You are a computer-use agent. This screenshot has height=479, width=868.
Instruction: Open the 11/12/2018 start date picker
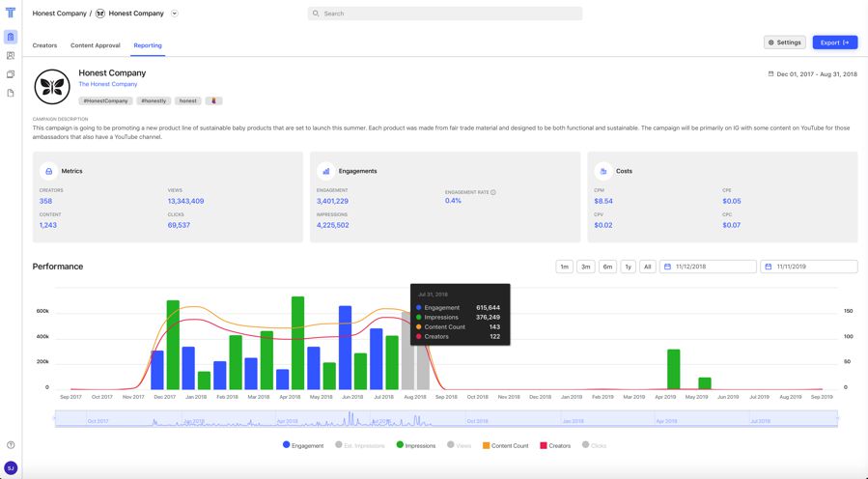tap(708, 267)
